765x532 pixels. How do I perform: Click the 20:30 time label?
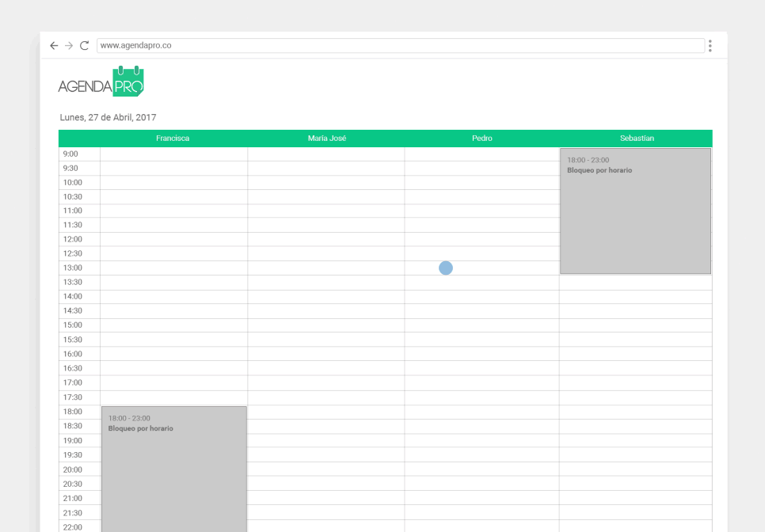tap(72, 484)
